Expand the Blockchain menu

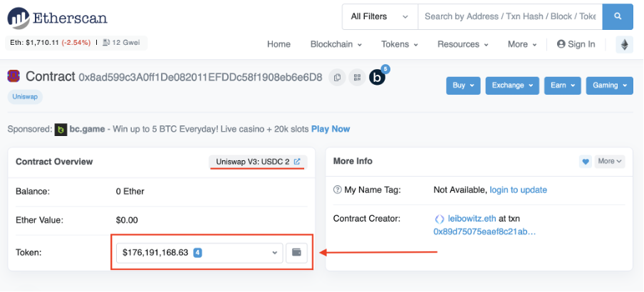pos(336,44)
